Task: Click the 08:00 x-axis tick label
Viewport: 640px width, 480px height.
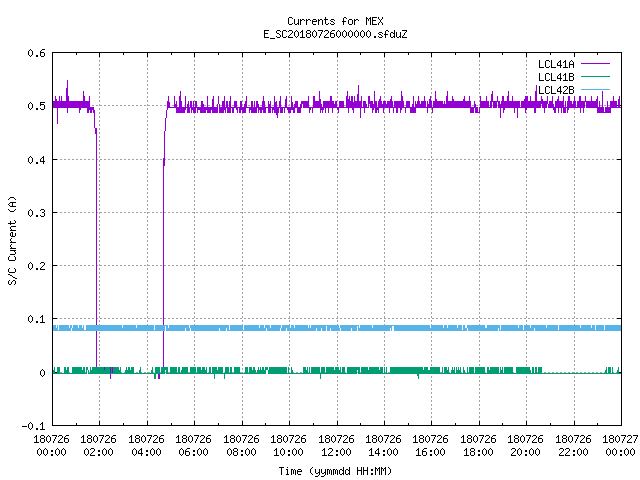Action: [x=241, y=452]
